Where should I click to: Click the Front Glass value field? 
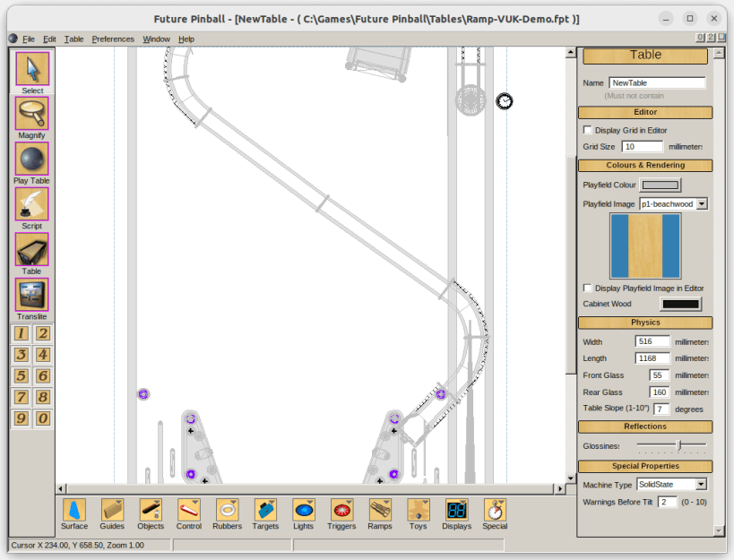click(660, 375)
